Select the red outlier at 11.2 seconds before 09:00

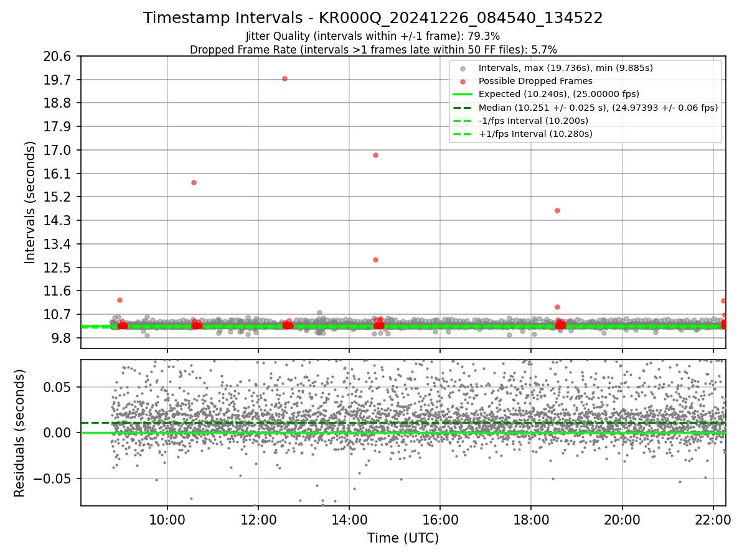pos(120,300)
